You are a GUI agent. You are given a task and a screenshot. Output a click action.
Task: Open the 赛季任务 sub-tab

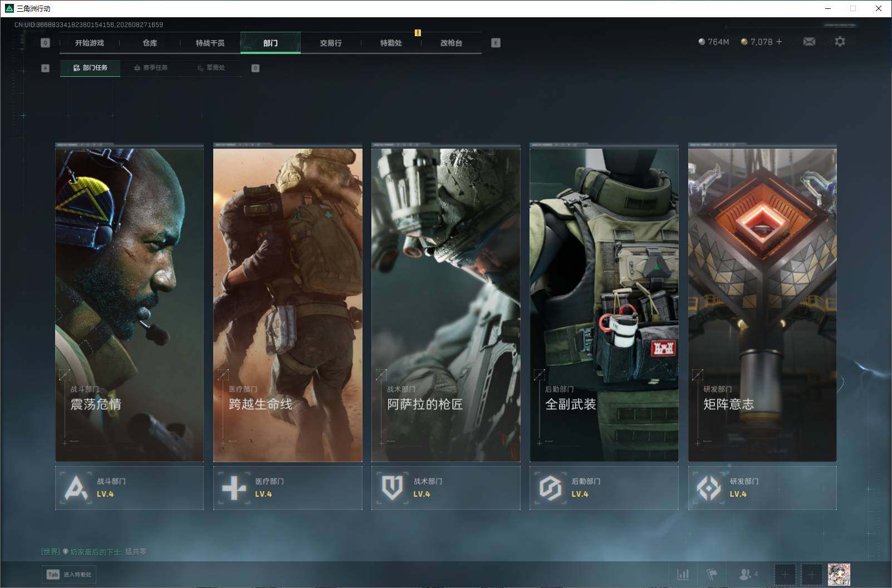(x=150, y=68)
